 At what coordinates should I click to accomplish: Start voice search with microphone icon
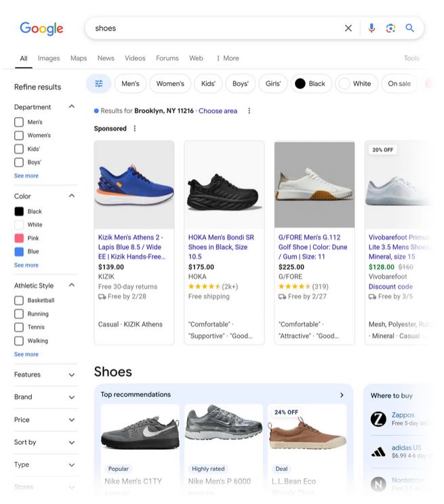(371, 28)
